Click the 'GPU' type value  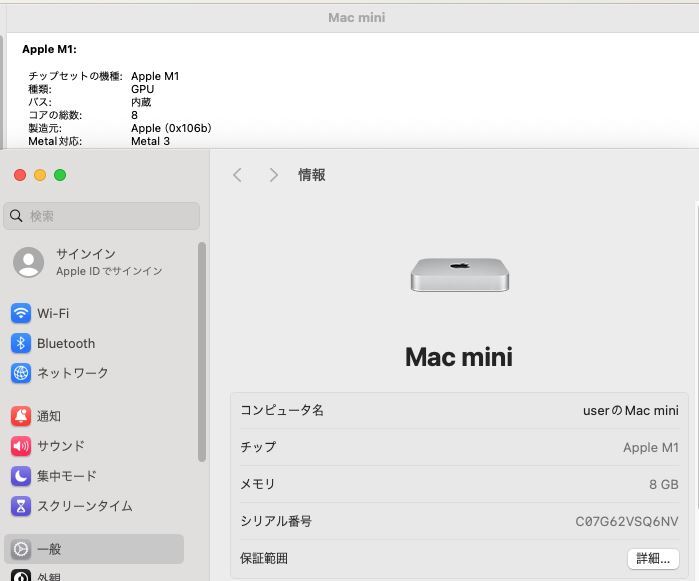coord(143,89)
